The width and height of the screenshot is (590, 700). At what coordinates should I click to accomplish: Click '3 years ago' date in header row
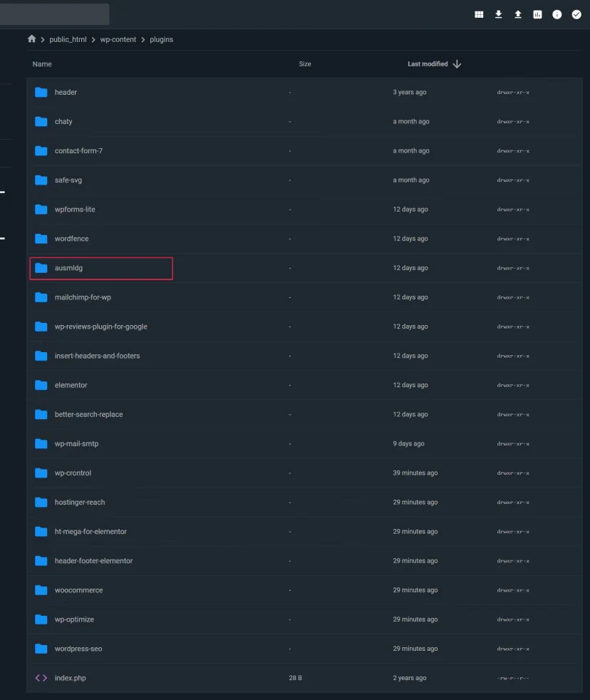pyautogui.click(x=409, y=92)
